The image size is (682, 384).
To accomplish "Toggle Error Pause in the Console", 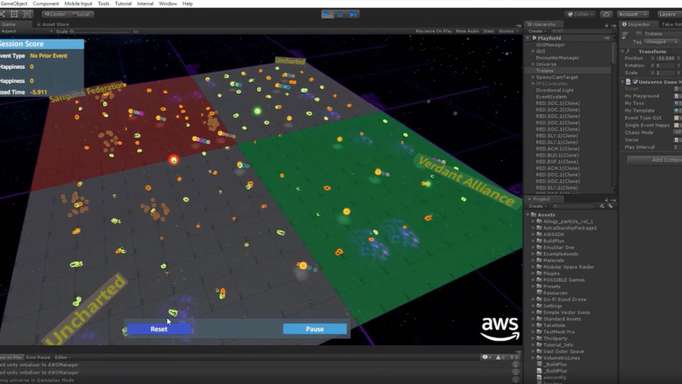I will pyautogui.click(x=38, y=357).
